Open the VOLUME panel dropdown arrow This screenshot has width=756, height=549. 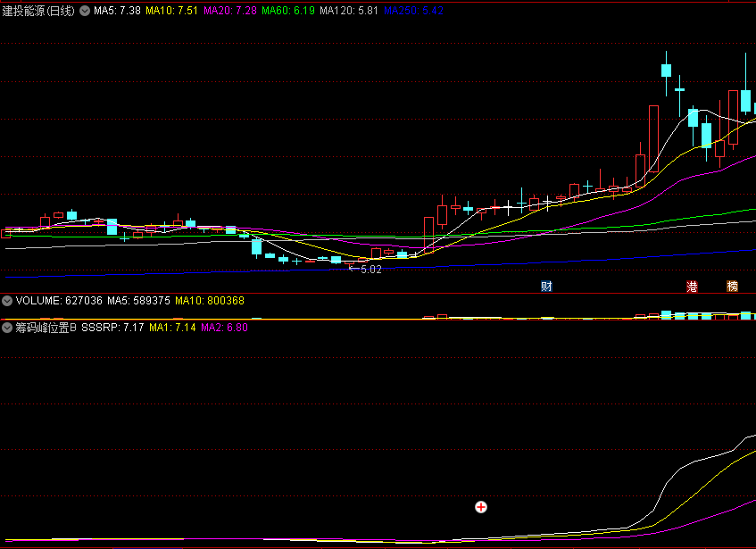pos(7,301)
